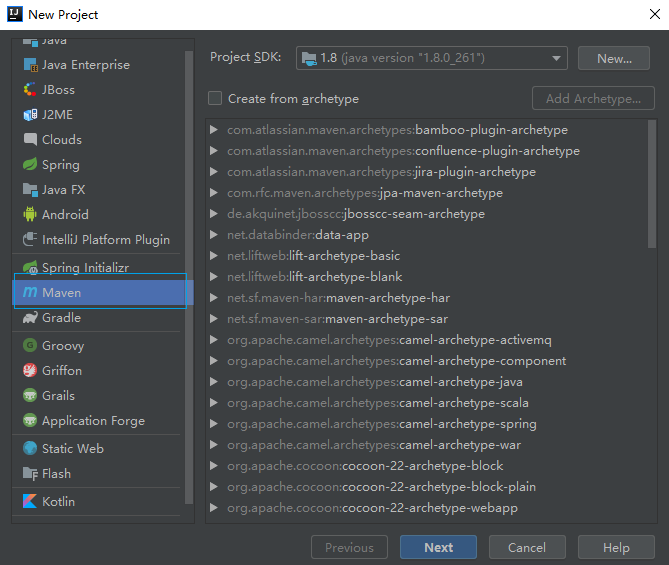Screen dimensions: 669x565
Task: Click the Static Web globe icon
Action: point(30,448)
